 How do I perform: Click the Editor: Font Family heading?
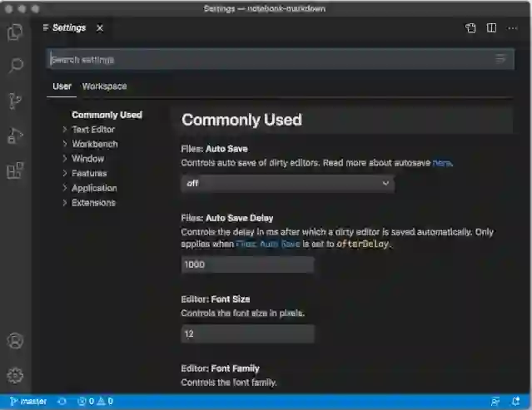click(220, 368)
